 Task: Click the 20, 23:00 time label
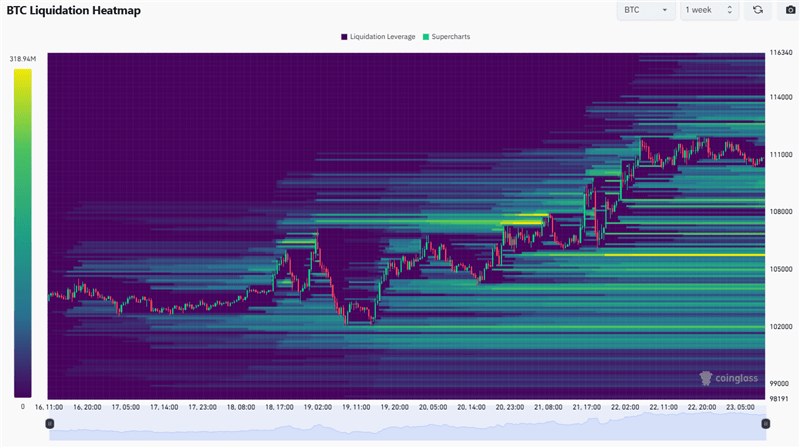tap(510, 407)
